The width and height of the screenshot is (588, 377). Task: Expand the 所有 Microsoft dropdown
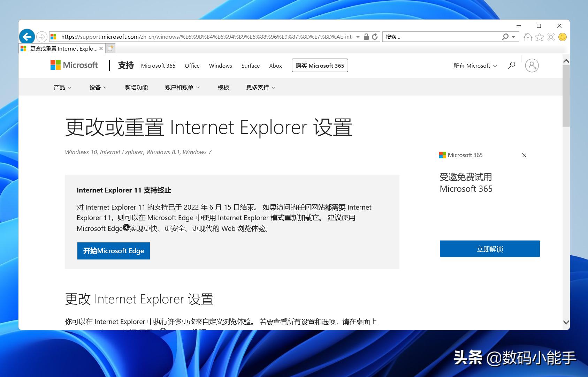475,66
